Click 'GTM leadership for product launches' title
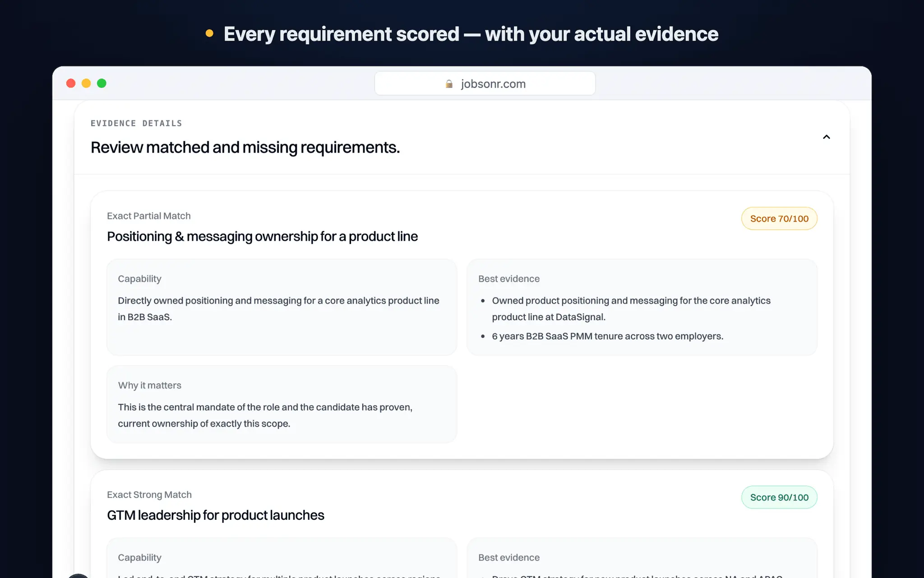 [216, 515]
